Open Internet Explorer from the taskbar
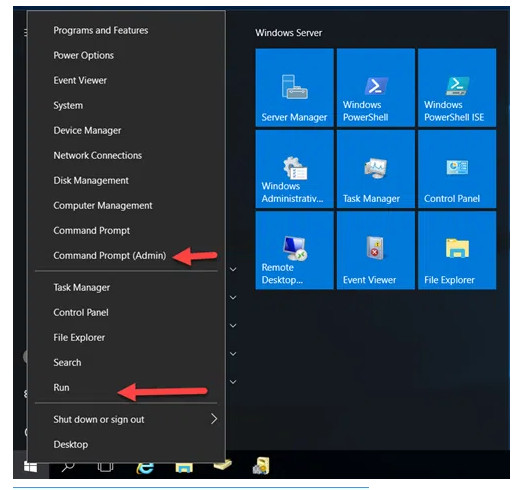 pyautogui.click(x=145, y=467)
